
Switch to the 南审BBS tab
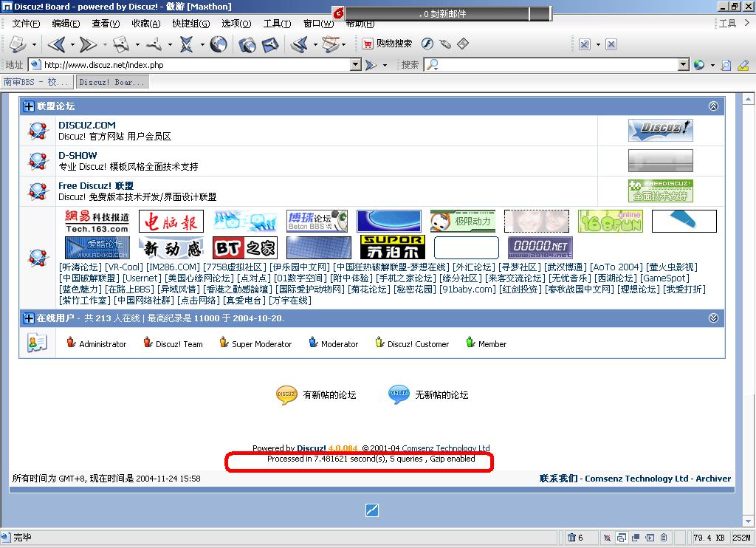(37, 82)
